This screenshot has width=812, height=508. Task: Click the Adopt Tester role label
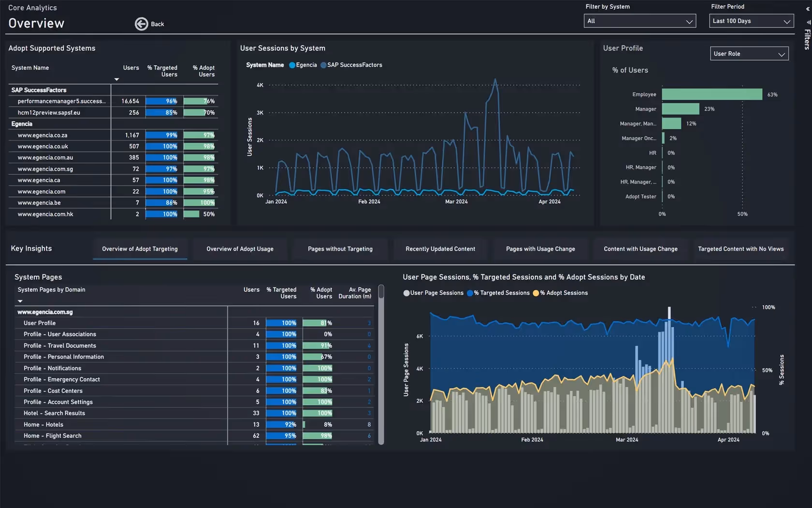(640, 197)
